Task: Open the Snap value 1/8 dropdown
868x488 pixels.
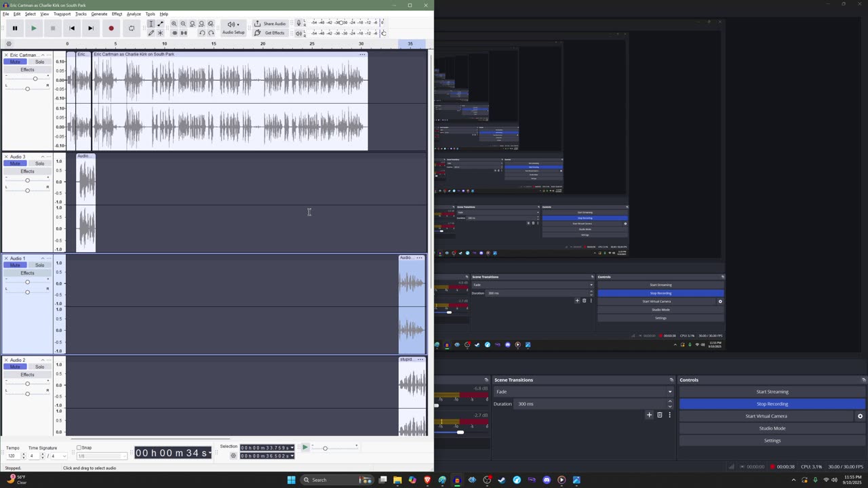Action: (102, 456)
